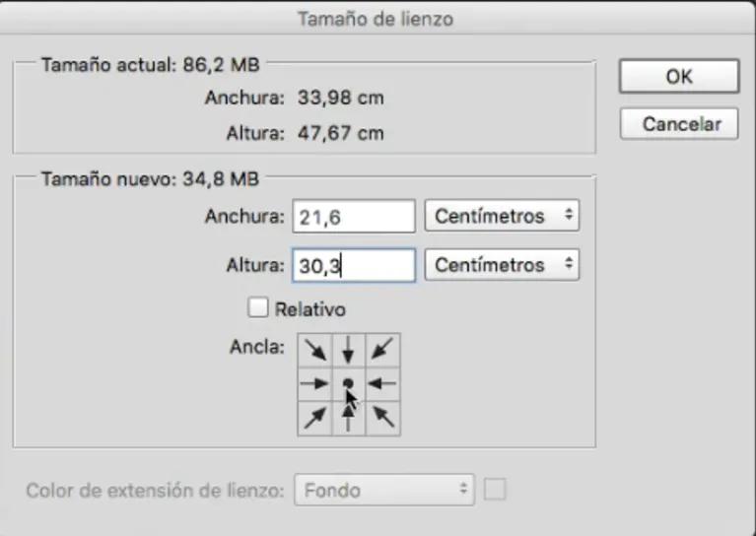Open the Anchura units dropdown

click(x=502, y=216)
